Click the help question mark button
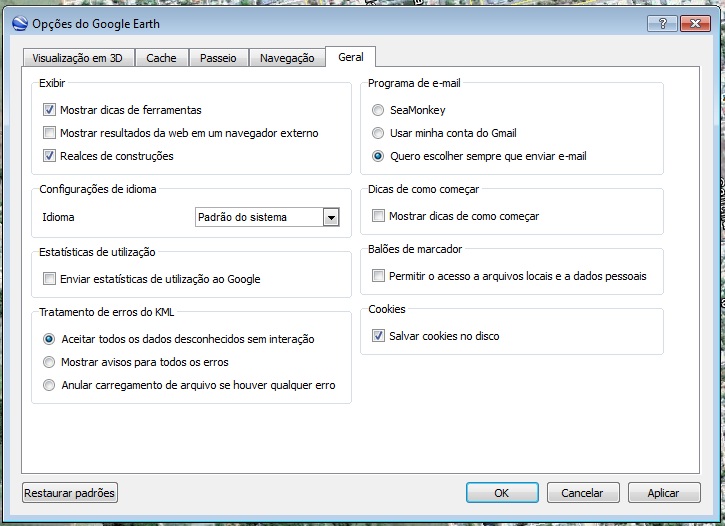The height and width of the screenshot is (526, 725). 662,23
